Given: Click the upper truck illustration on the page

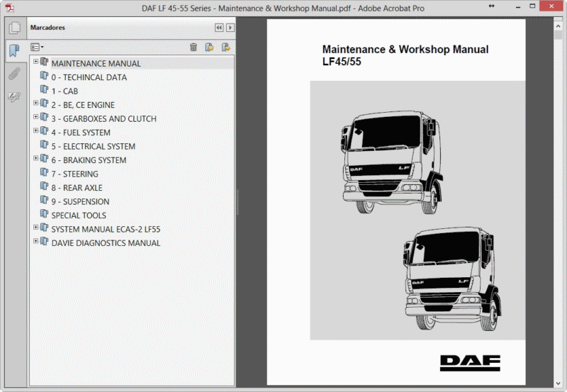Looking at the screenshot, I should tap(392, 162).
